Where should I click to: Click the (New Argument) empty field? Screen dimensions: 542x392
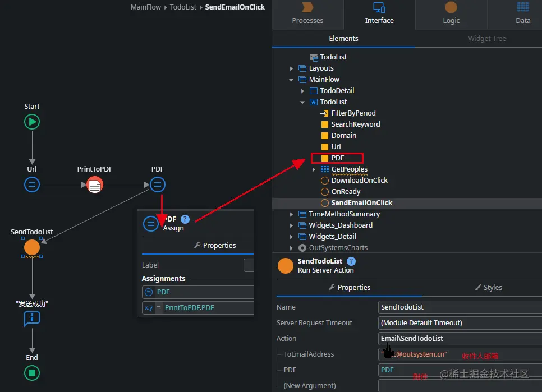[x=460, y=386]
